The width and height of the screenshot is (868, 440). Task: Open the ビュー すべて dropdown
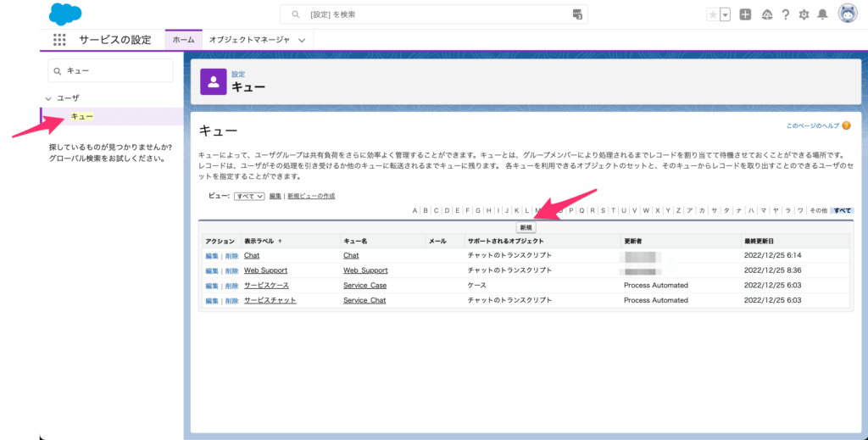[249, 197]
